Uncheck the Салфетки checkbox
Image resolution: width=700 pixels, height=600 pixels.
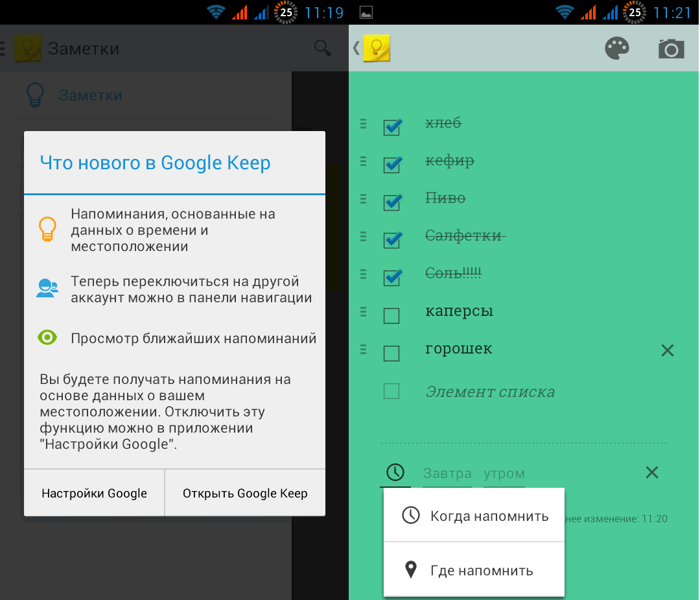392,239
